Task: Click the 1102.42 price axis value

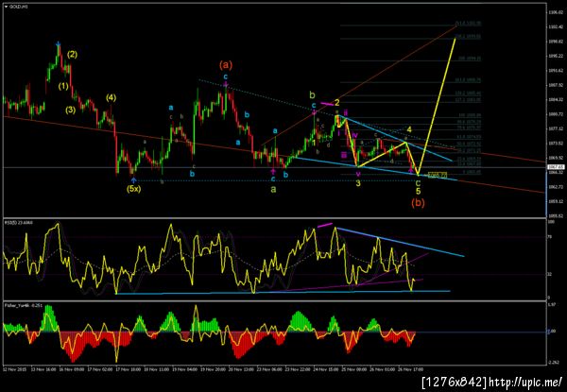Action: click(x=555, y=26)
